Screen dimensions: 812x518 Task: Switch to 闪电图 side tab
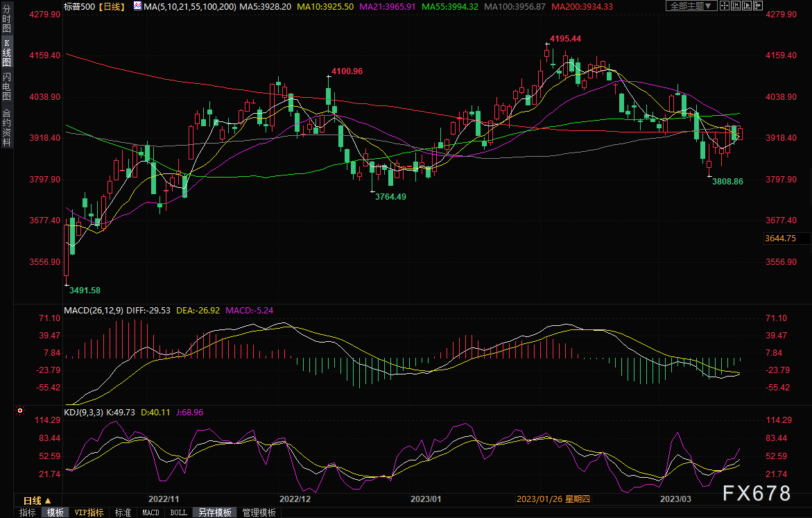(x=7, y=86)
